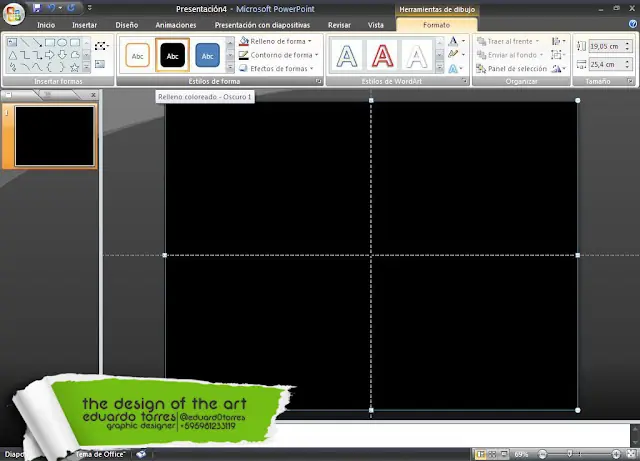Choose the arrow line shape

(37, 42)
